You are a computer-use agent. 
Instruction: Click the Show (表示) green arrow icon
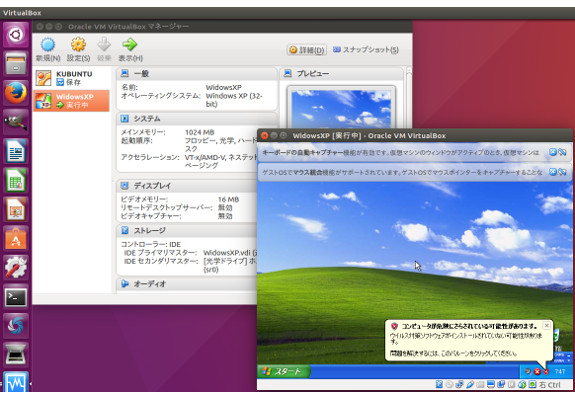tap(130, 44)
